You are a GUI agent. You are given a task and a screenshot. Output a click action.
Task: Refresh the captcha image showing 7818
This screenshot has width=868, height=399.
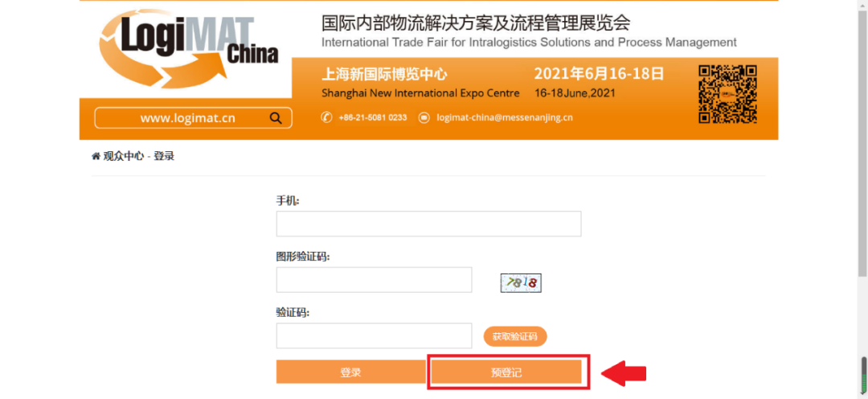click(x=521, y=282)
